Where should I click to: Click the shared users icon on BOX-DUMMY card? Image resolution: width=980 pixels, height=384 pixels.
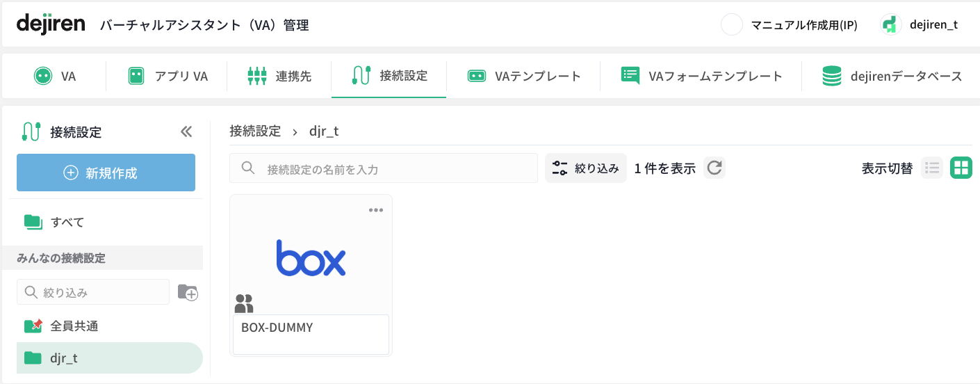pyautogui.click(x=244, y=303)
